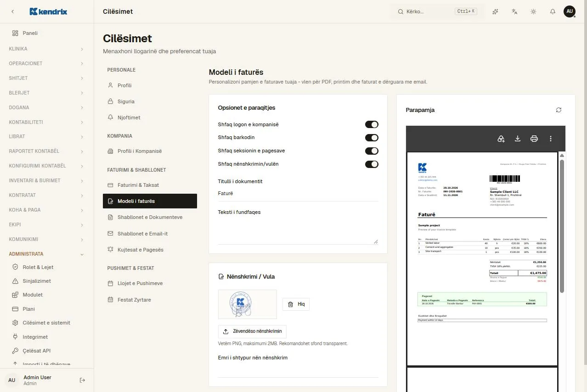Click the Hiq signature remove button
Screen dimensions: 587x392
(296, 304)
